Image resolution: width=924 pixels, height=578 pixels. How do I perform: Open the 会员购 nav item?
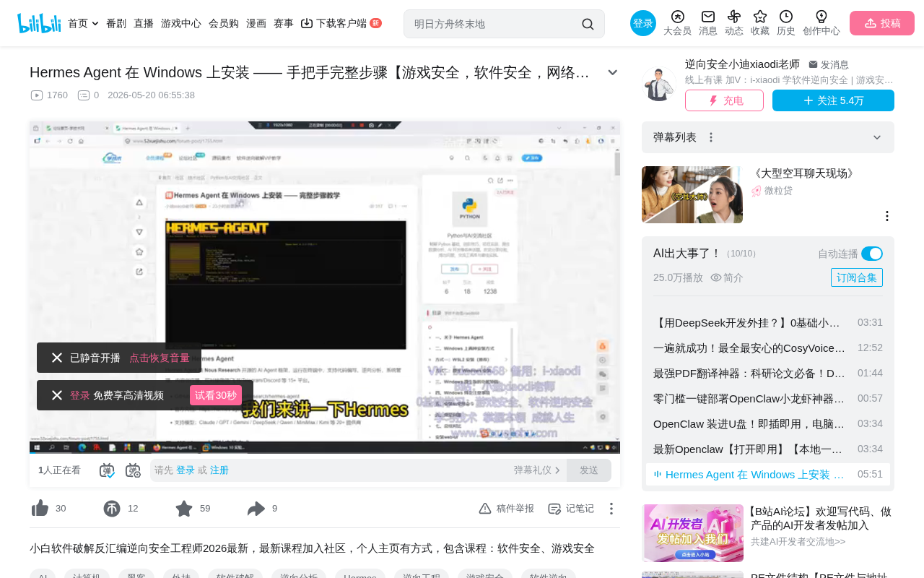(x=224, y=23)
